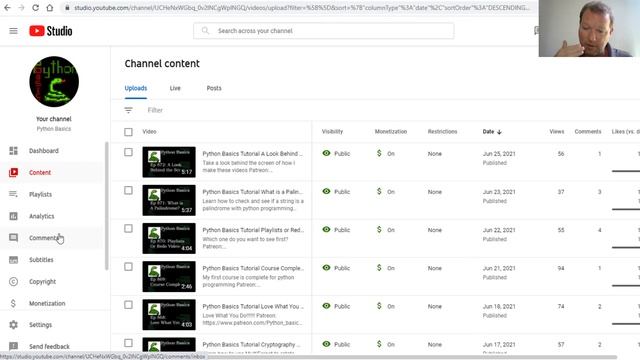Click monetization dollar icon for Jun 18 video

coord(379,306)
